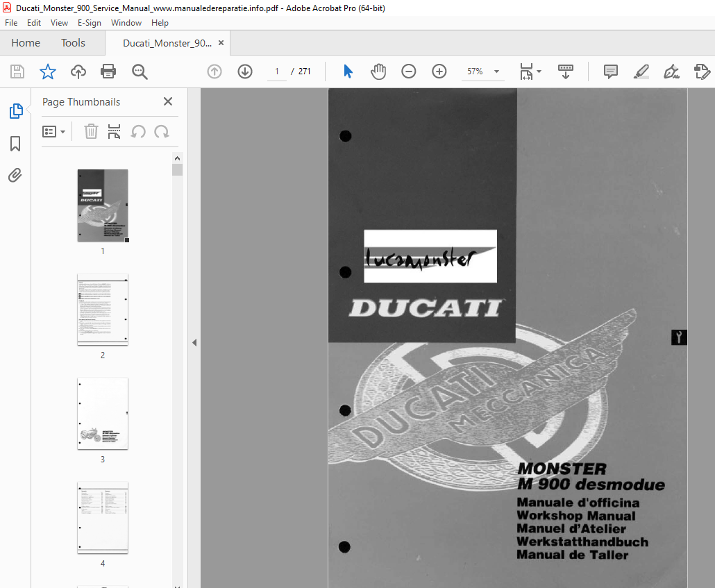
Task: Close the Ducati_Monster_90... document tab
Action: pos(221,43)
